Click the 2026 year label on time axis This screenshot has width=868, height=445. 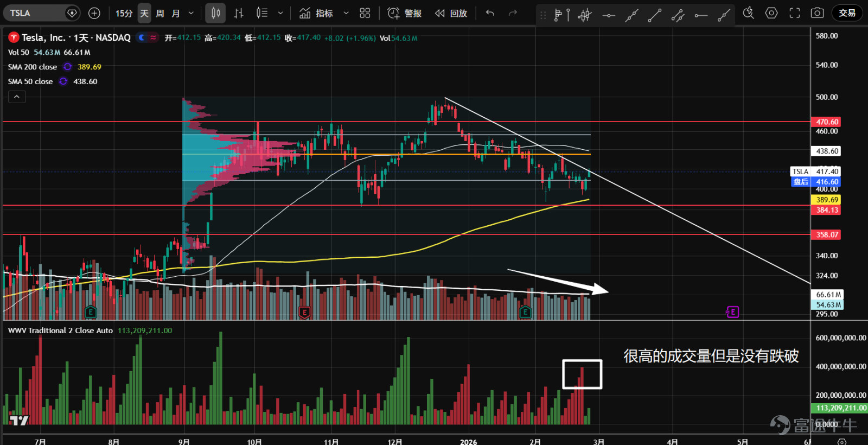click(x=469, y=442)
